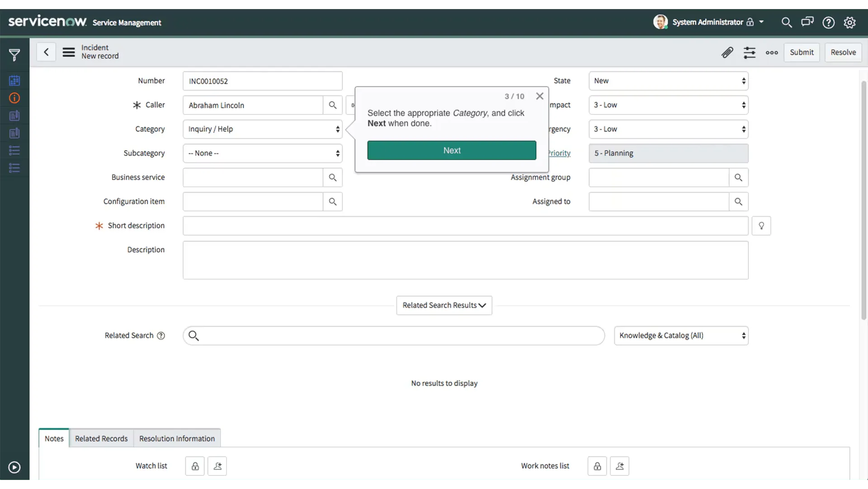This screenshot has height=489, width=868.
Task: Open the help question mark icon
Action: tap(828, 22)
